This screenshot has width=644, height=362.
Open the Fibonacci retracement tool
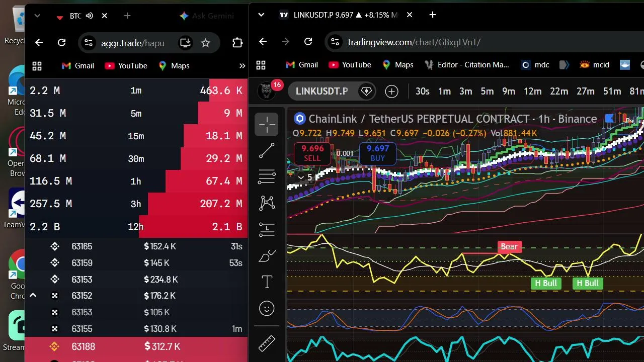click(267, 176)
